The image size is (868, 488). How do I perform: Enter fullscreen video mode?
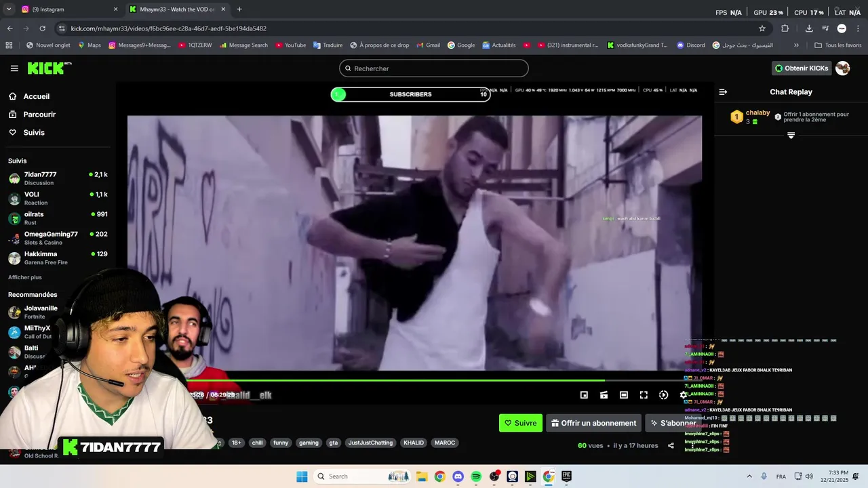(x=644, y=395)
